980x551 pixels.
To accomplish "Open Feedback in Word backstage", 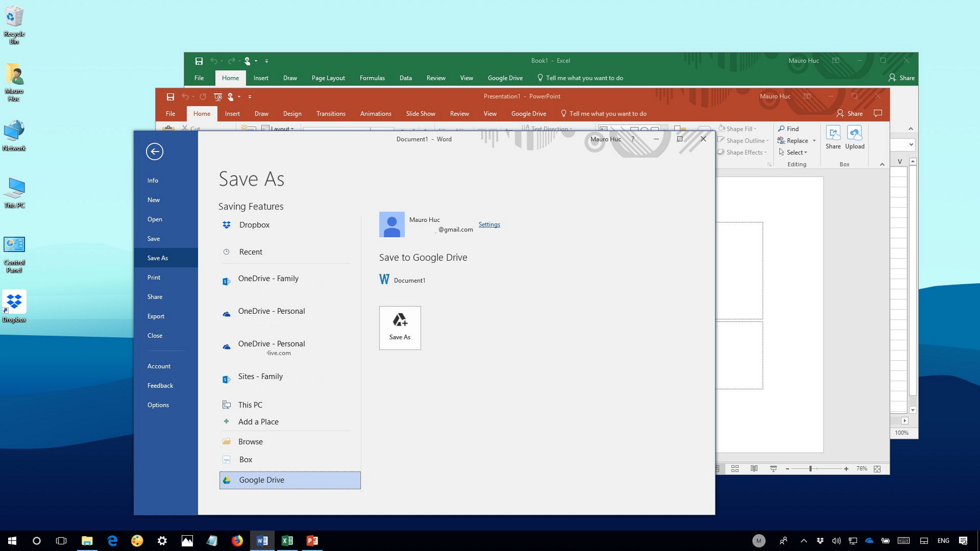I will (x=166, y=386).
